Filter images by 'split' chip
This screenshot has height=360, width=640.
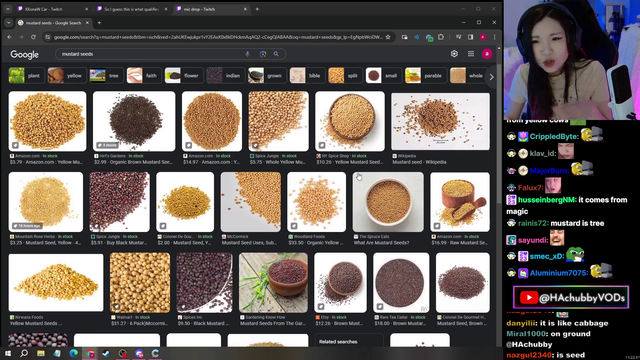[345, 76]
